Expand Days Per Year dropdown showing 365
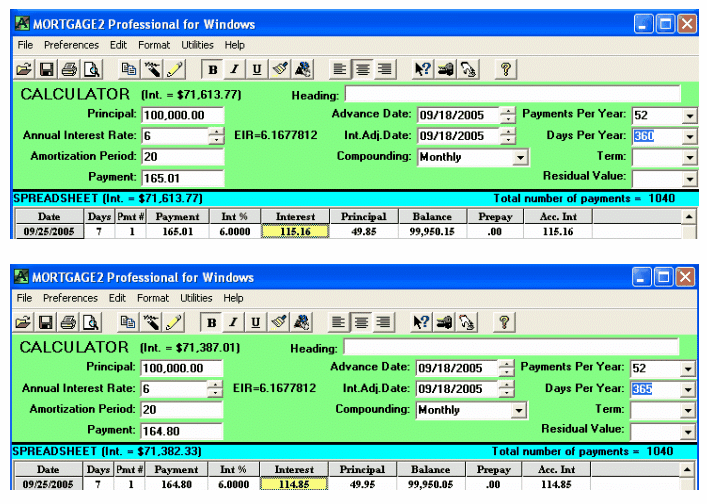 click(688, 388)
